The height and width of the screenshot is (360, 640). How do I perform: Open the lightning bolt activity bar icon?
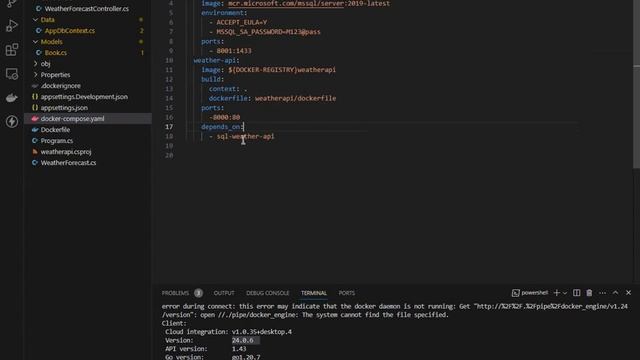[x=11, y=121]
